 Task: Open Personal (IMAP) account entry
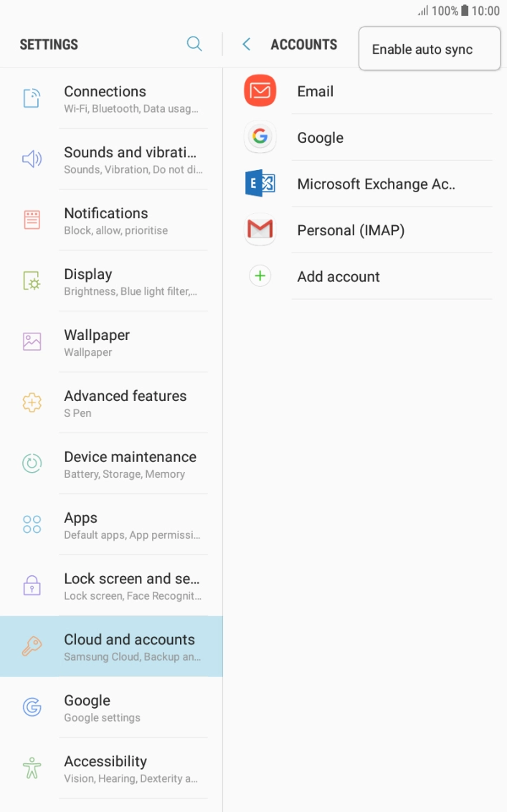click(x=365, y=230)
